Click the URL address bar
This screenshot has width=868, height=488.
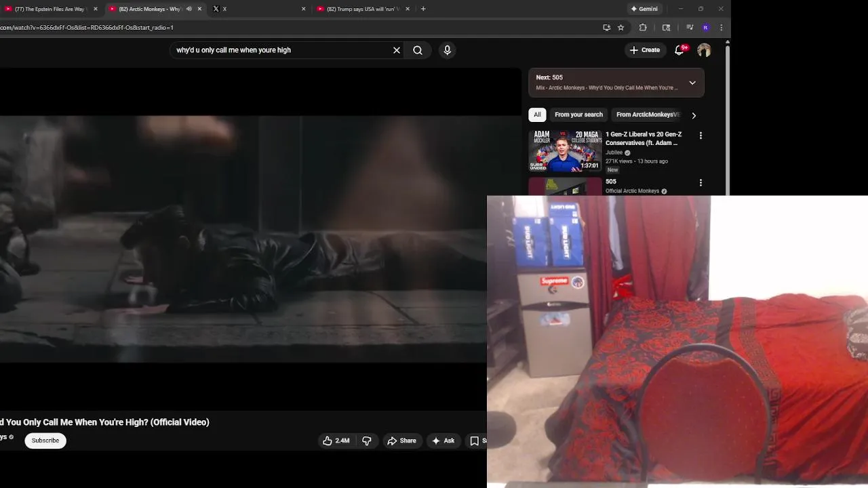298,28
